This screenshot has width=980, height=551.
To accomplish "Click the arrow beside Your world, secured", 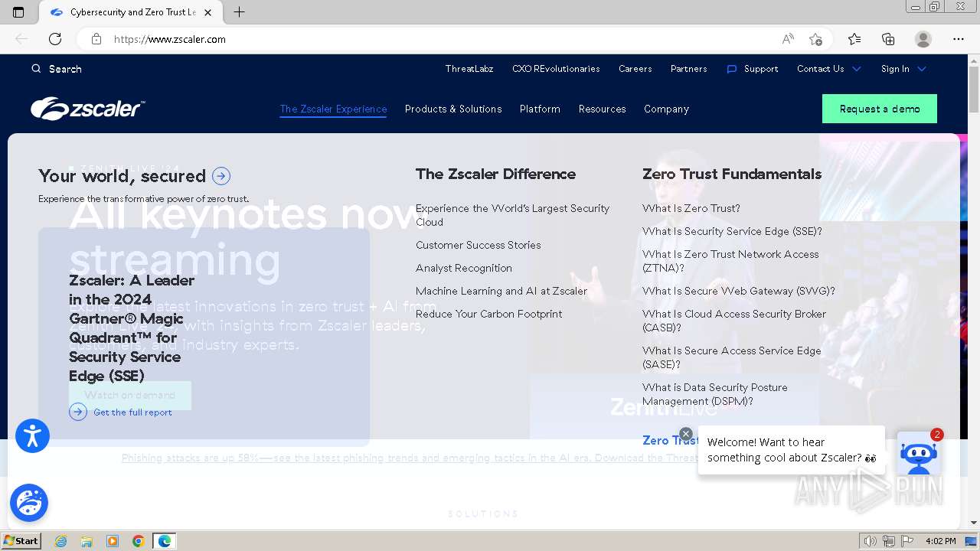I will point(221,176).
